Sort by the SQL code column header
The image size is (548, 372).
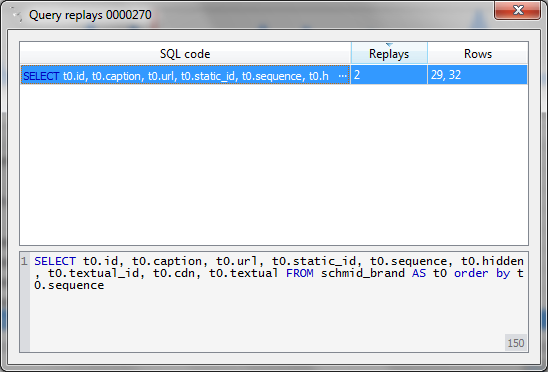pos(185,53)
